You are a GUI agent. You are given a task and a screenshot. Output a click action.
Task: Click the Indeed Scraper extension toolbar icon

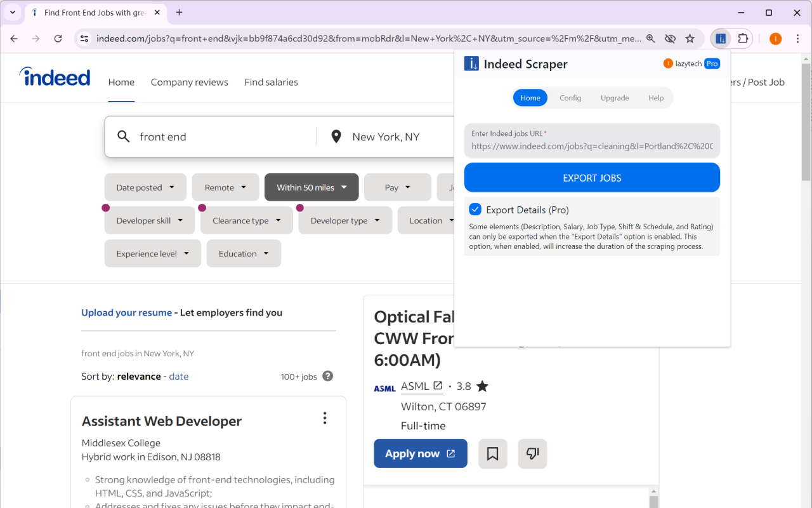pos(721,39)
